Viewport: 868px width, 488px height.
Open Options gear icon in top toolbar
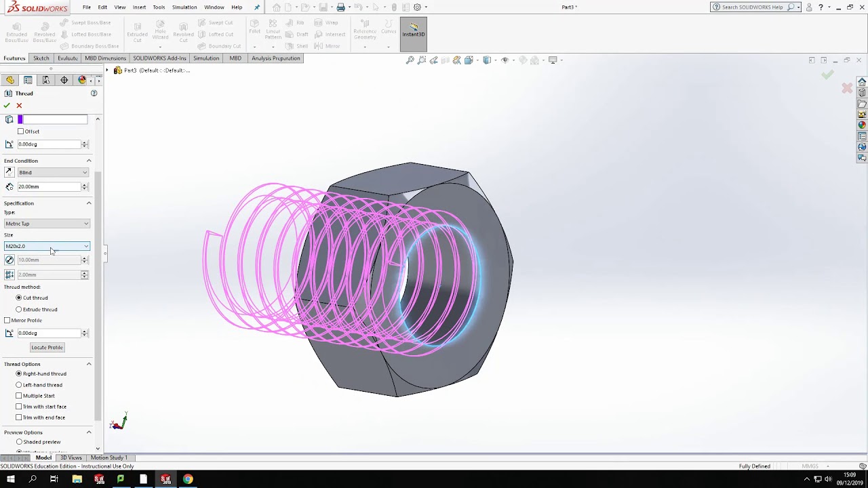coord(417,7)
